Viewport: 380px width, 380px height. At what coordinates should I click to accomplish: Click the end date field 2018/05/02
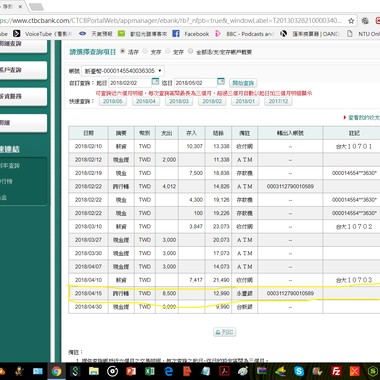coord(195,83)
